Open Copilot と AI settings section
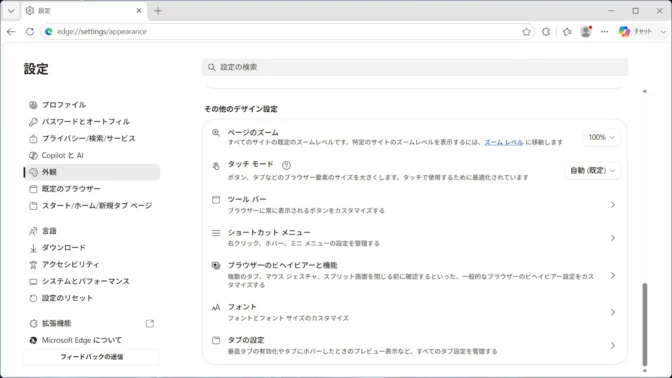The width and height of the screenshot is (672, 378). point(92,155)
